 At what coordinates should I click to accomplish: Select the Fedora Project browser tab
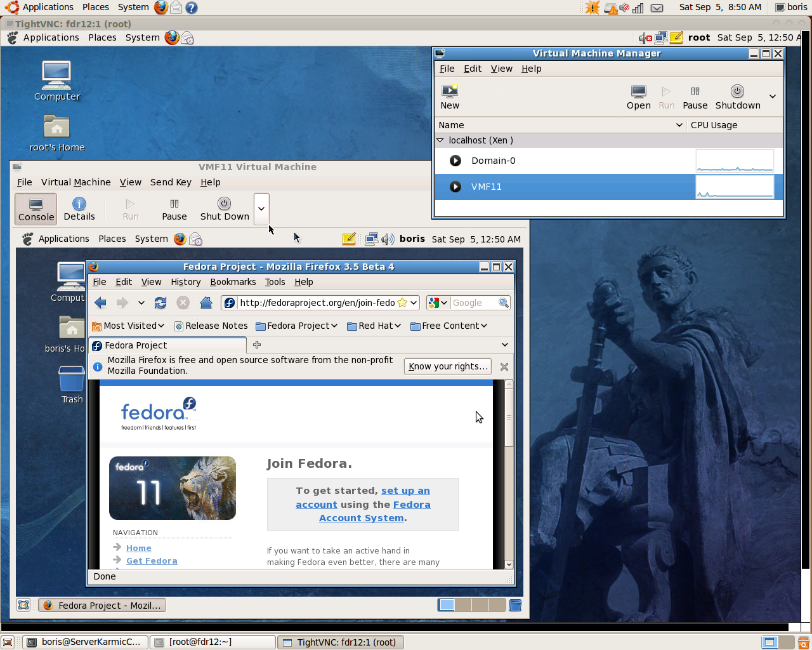[167, 345]
